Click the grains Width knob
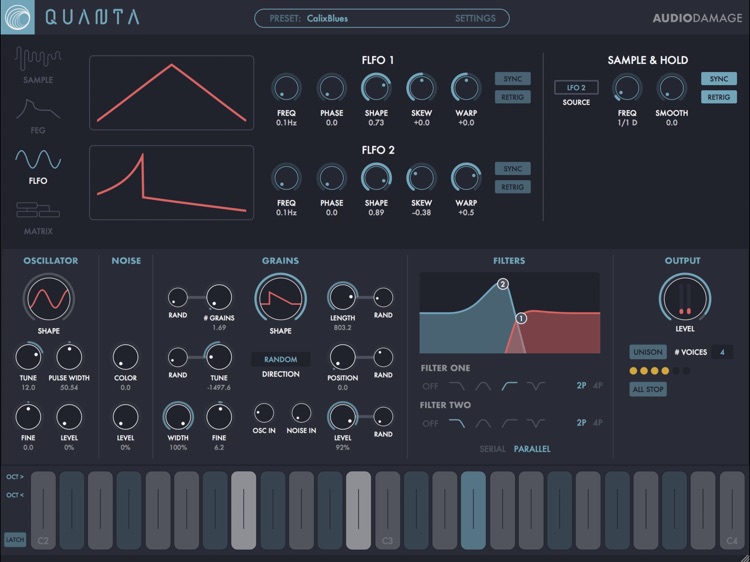Viewport: 750px width, 562px height. 178,417
